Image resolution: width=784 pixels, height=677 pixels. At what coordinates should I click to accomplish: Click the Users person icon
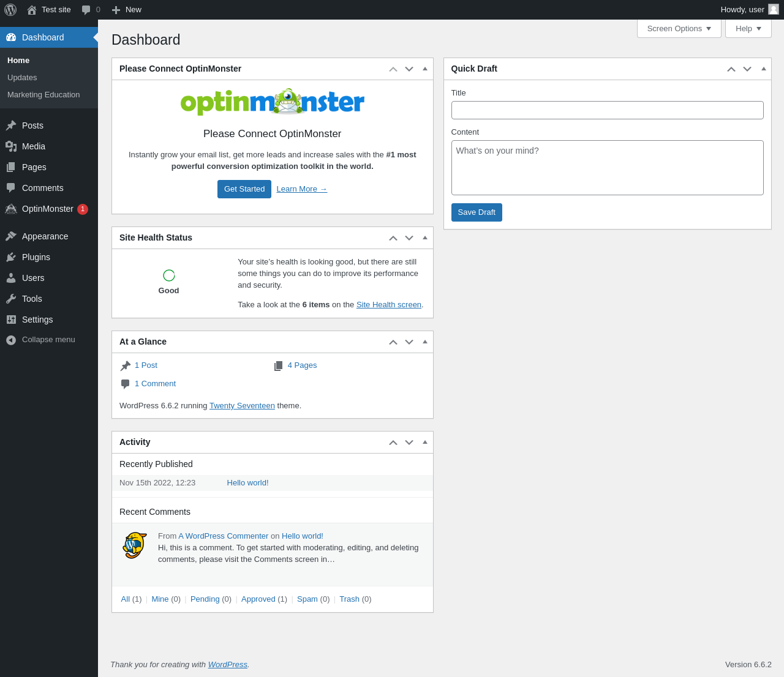11,278
